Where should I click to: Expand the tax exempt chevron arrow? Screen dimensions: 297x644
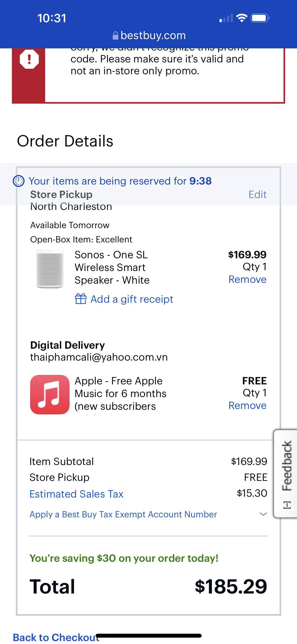[263, 514]
